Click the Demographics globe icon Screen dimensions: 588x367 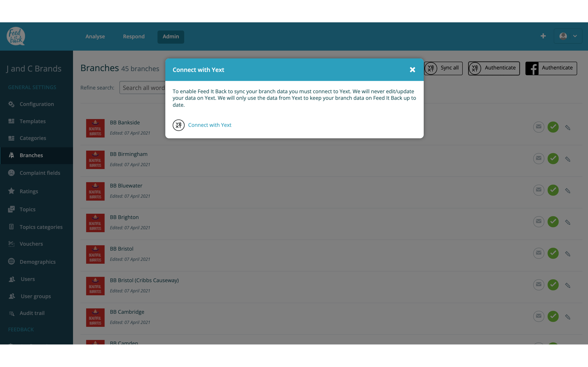point(11,261)
